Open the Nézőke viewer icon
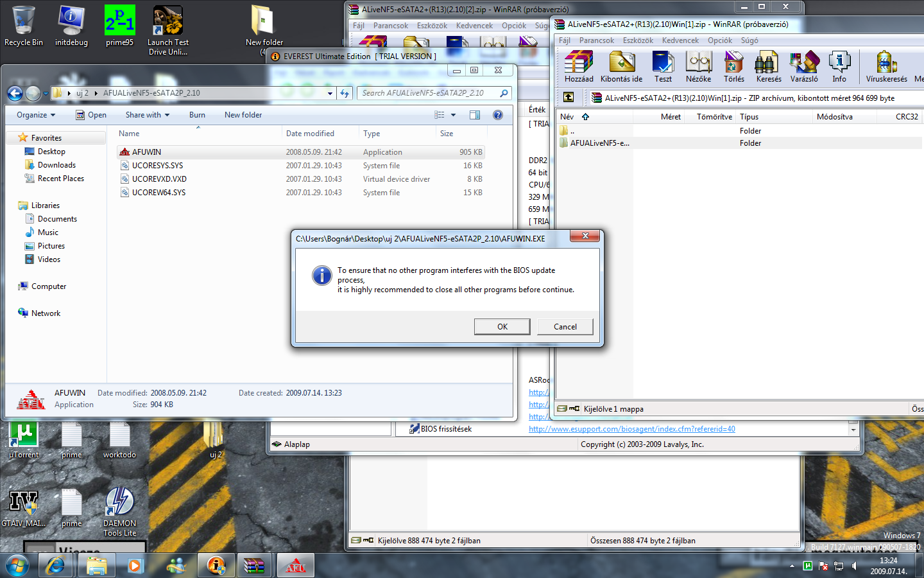The height and width of the screenshot is (578, 924). 698,67
